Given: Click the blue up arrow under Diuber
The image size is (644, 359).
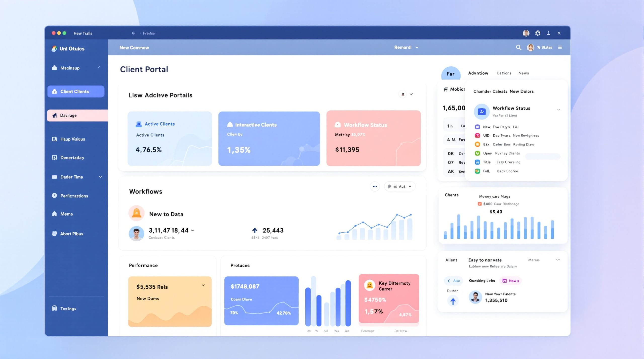Looking at the screenshot, I should [453, 301].
